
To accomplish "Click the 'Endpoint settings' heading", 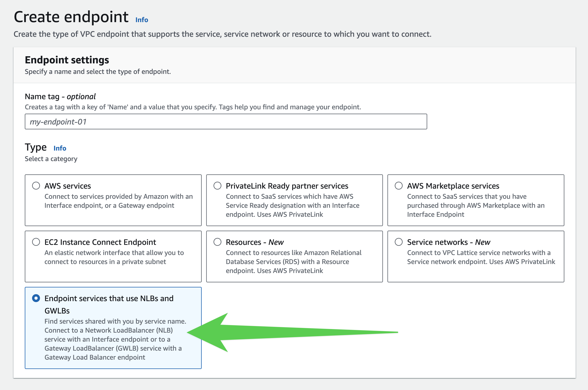I will [x=67, y=60].
